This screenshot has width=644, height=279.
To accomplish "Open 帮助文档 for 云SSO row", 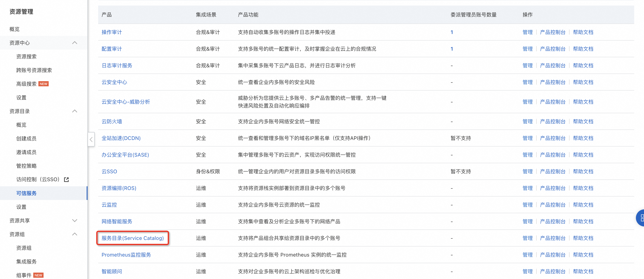I will 583,171.
